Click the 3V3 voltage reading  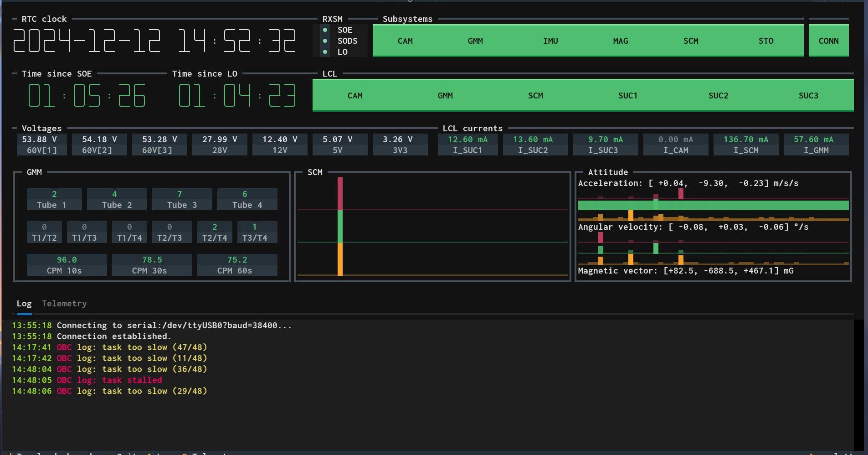coord(400,145)
